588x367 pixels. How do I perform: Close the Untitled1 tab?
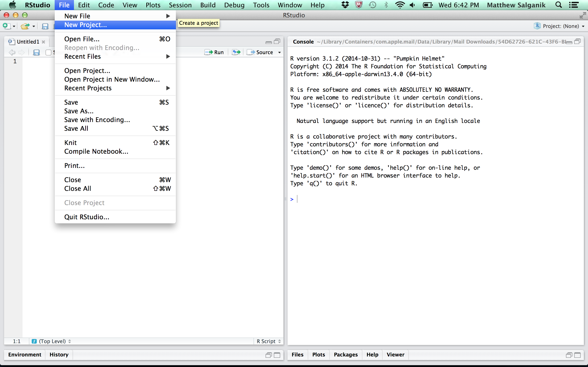coord(43,42)
